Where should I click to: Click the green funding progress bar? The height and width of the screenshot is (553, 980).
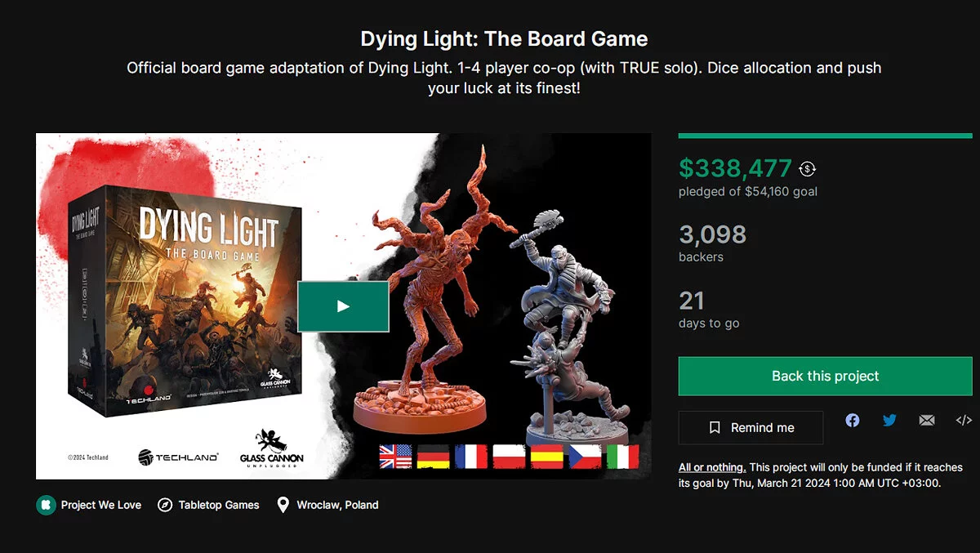point(825,136)
